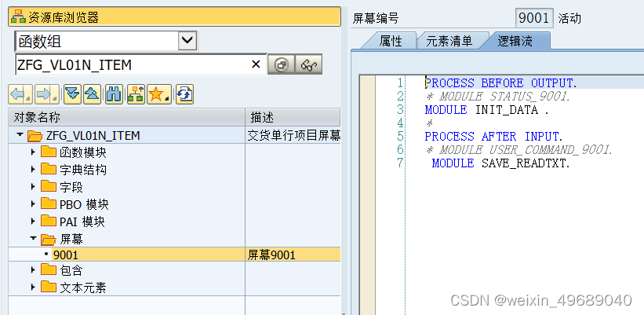644x315 pixels.
Task: Click the 包含 folder icon
Action: 49,270
